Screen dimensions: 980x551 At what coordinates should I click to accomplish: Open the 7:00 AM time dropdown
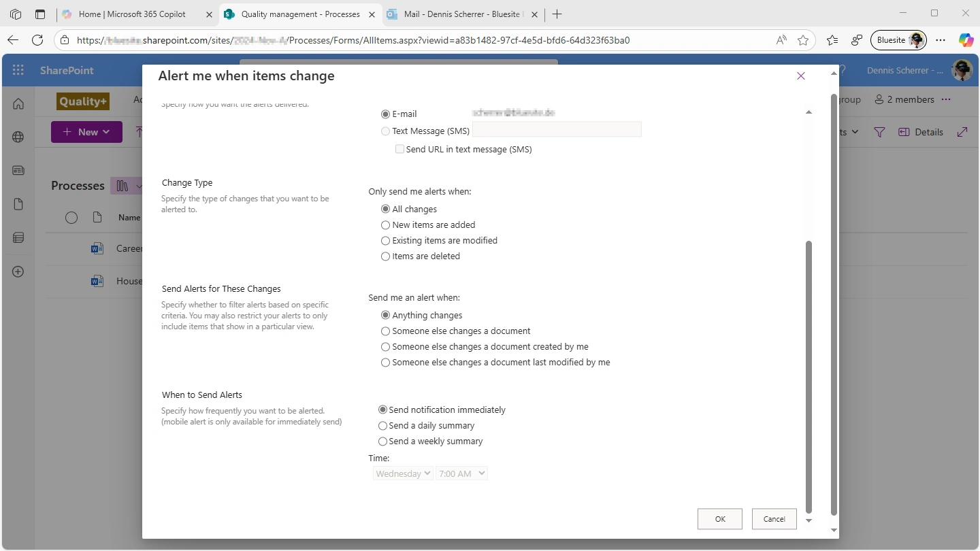point(462,473)
